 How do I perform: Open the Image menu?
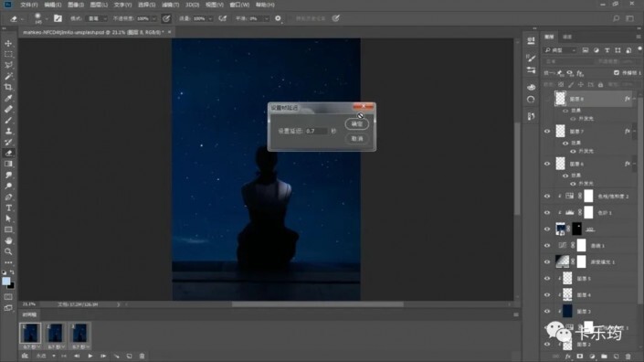click(76, 5)
